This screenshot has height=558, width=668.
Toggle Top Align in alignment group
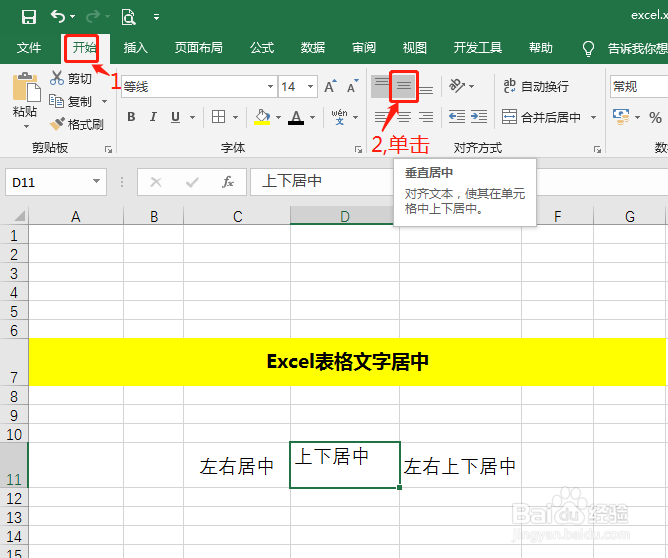point(381,86)
